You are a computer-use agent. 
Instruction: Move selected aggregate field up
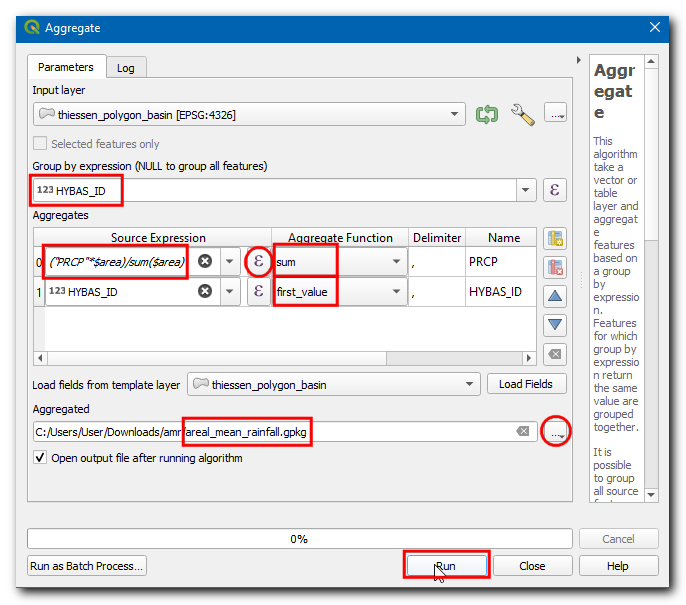coord(555,296)
